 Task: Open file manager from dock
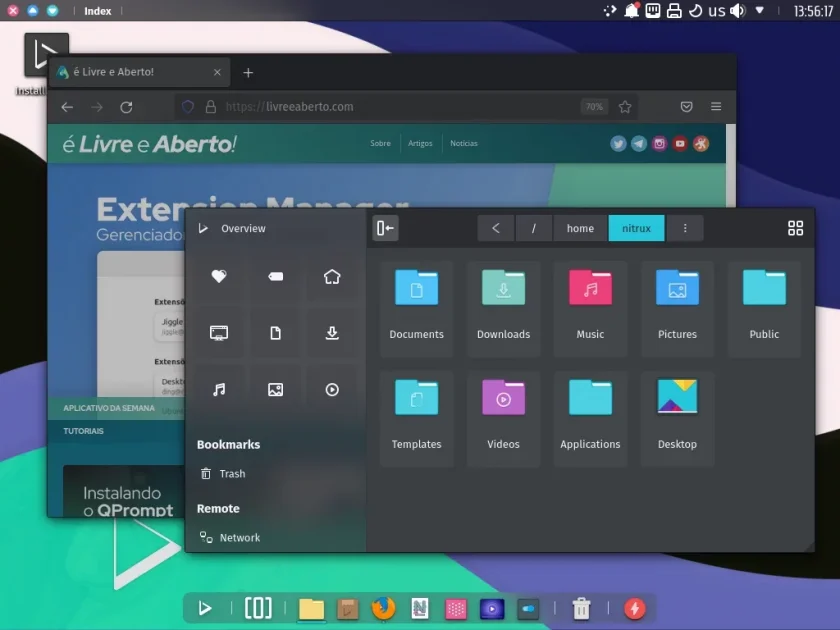311,609
